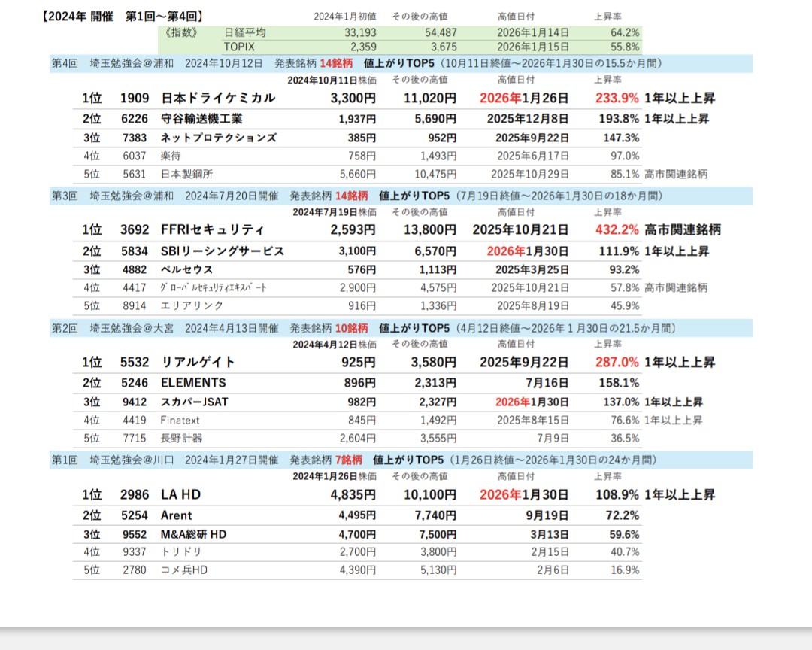Select the high price 2,313円
Image resolution: width=812 pixels, height=650 pixels.
[x=435, y=383]
